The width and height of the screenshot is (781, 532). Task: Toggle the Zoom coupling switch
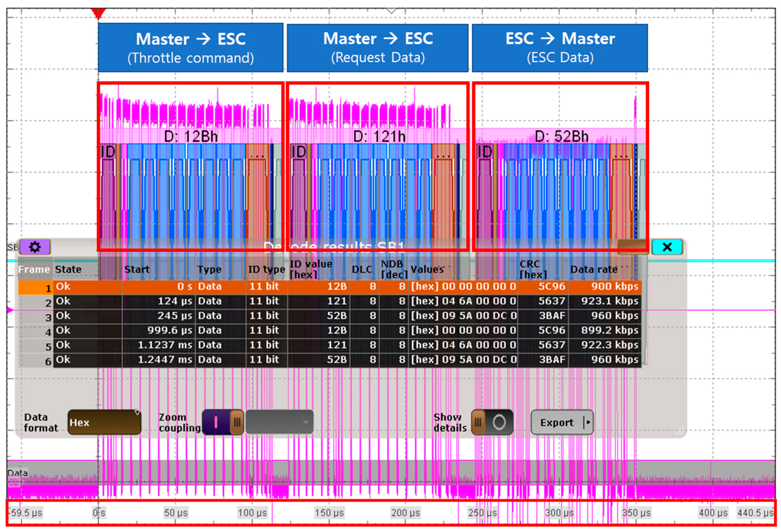tap(223, 422)
